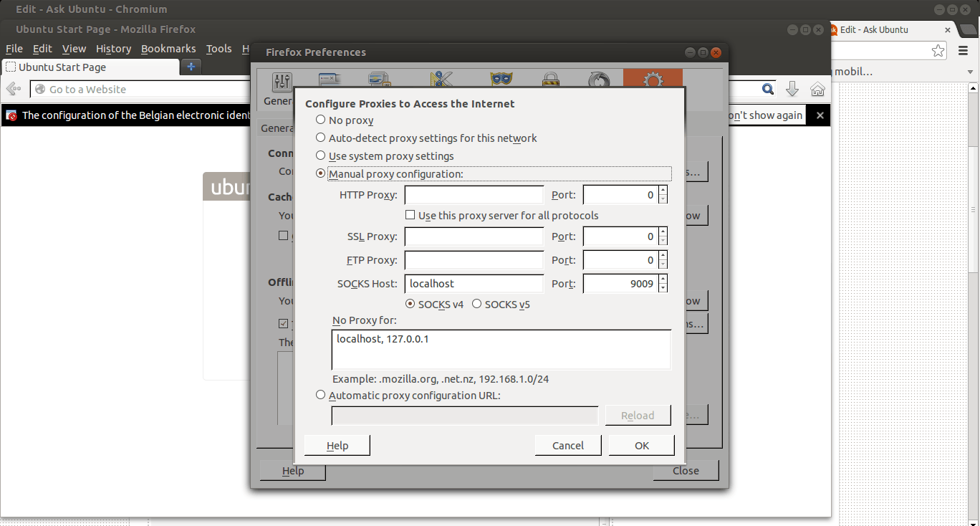This screenshot has height=526, width=980.
Task: Click Chromium bookmarks bar overflow arrow
Action: point(971,72)
